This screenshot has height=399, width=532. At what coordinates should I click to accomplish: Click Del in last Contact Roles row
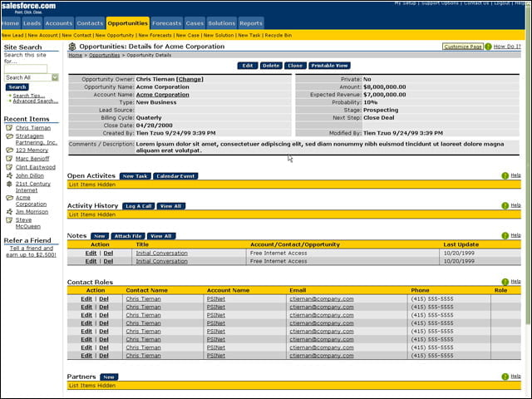coord(104,356)
